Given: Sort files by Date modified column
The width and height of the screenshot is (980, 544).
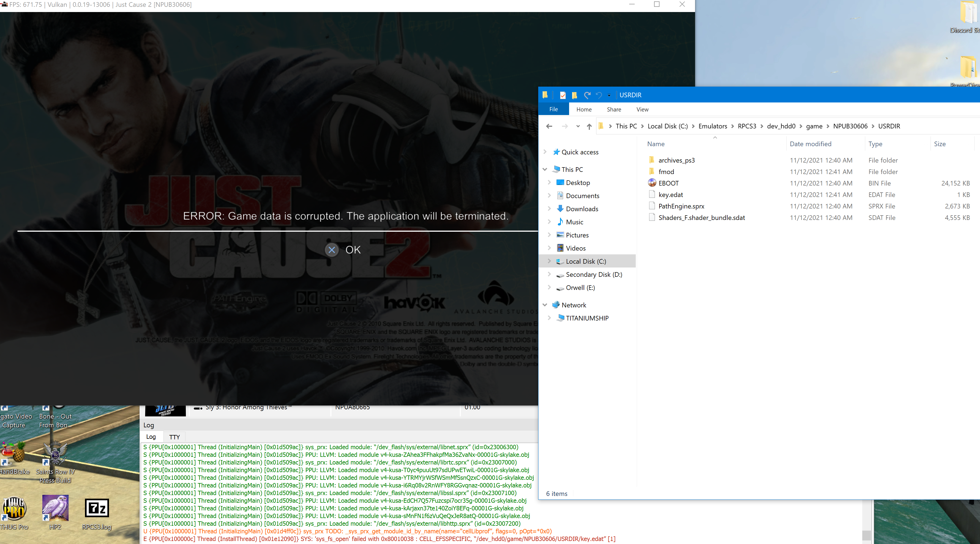Looking at the screenshot, I should 810,144.
